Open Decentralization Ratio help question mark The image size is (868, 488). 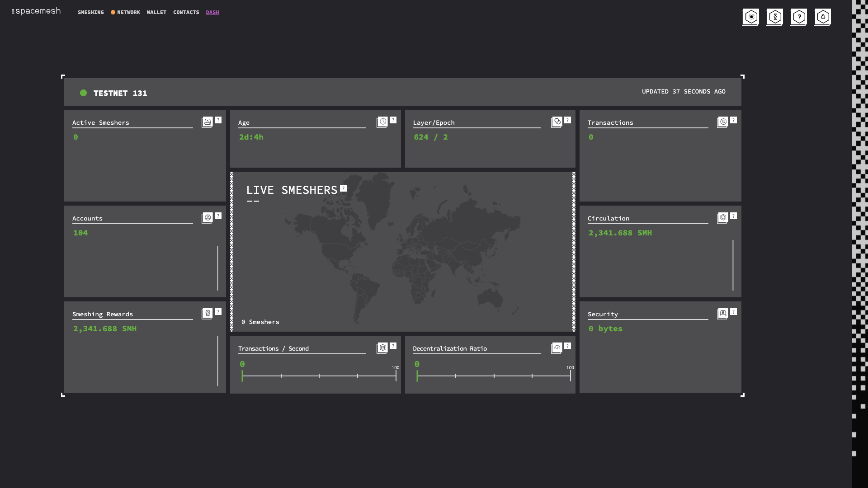(568, 346)
